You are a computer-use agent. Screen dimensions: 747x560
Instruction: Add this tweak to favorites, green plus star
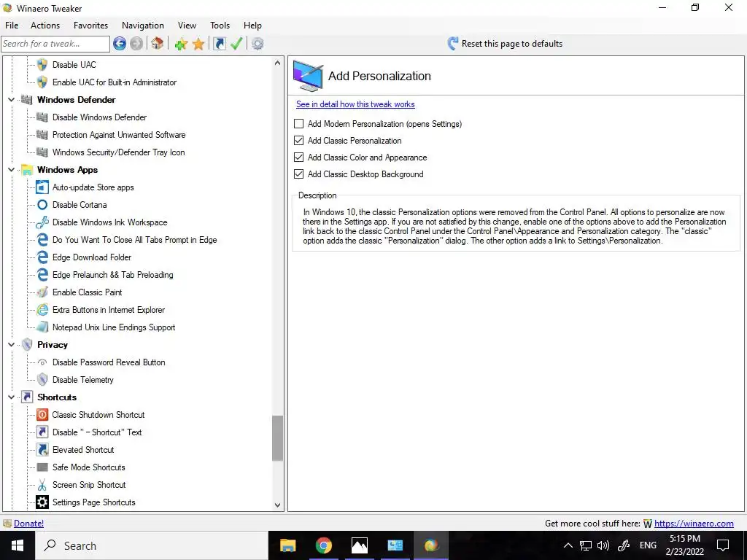(181, 44)
